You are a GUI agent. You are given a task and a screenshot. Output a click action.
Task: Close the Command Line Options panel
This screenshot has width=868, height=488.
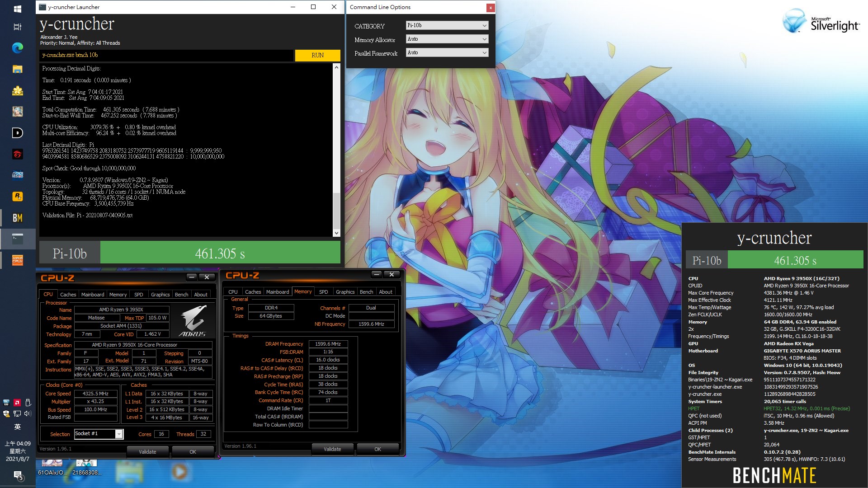[490, 8]
